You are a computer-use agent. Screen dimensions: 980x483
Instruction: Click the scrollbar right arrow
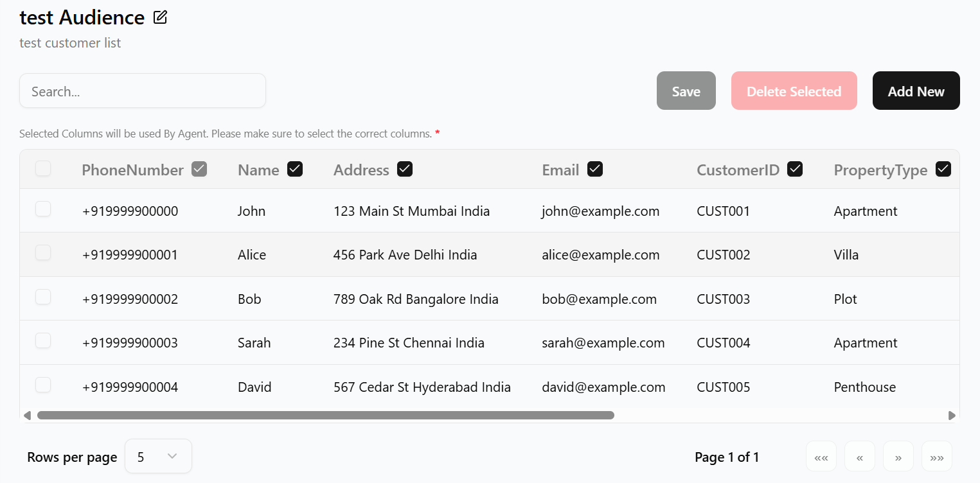[x=952, y=416]
